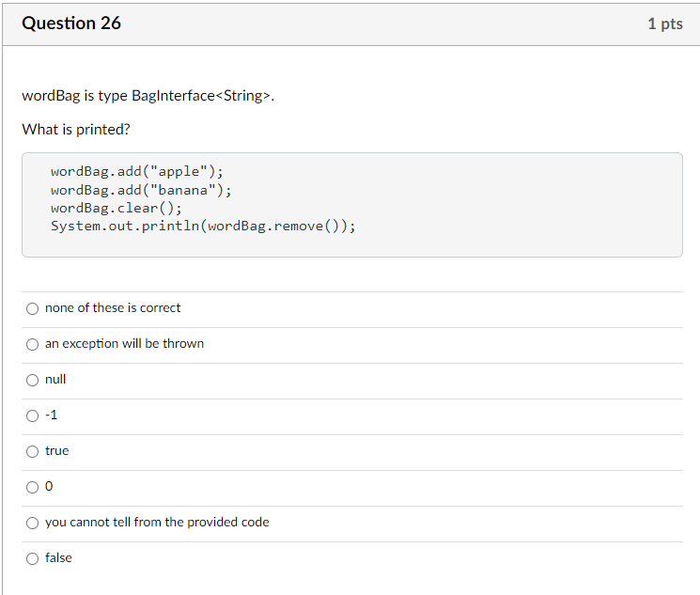The height and width of the screenshot is (595, 700).
Task: Click the 'true' answer label text
Action: (56, 451)
